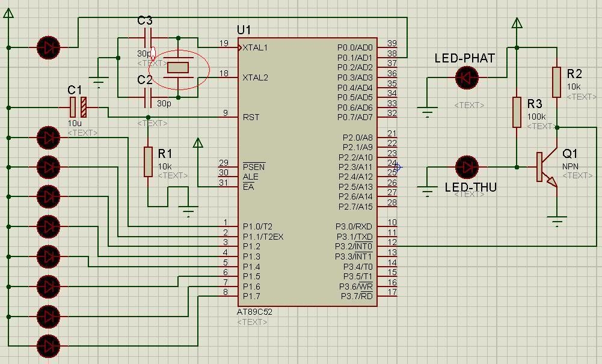Click the AT89C52 part name text
Image resolution: width=602 pixels, height=364 pixels.
(x=254, y=312)
